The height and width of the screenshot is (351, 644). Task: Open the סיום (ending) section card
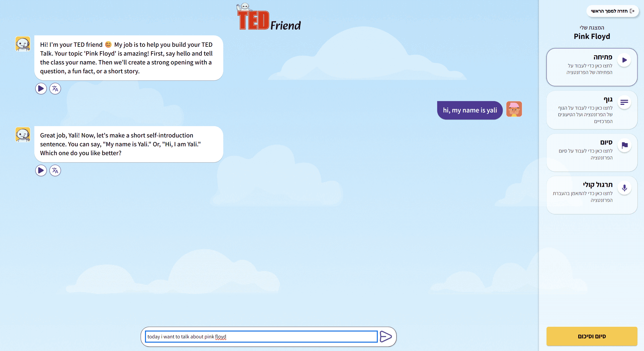pyautogui.click(x=592, y=153)
